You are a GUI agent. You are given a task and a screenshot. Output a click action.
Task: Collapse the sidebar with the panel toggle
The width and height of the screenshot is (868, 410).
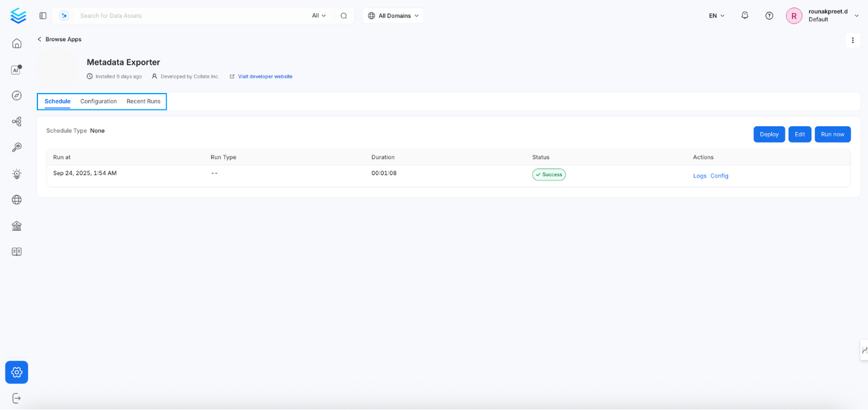click(42, 15)
